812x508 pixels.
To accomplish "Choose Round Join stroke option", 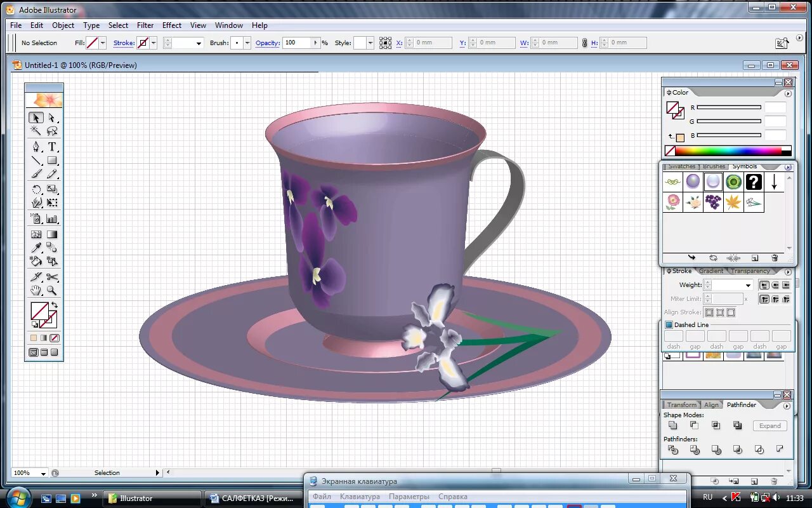I will point(775,298).
